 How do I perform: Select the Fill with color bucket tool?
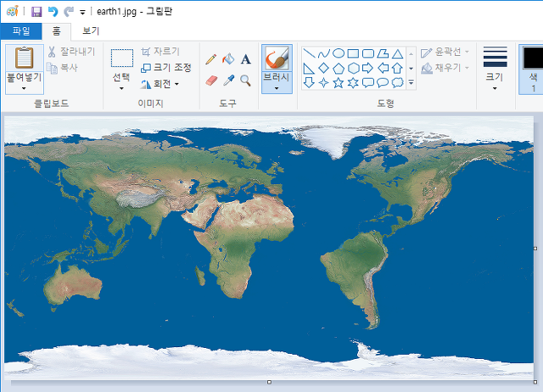[228, 59]
